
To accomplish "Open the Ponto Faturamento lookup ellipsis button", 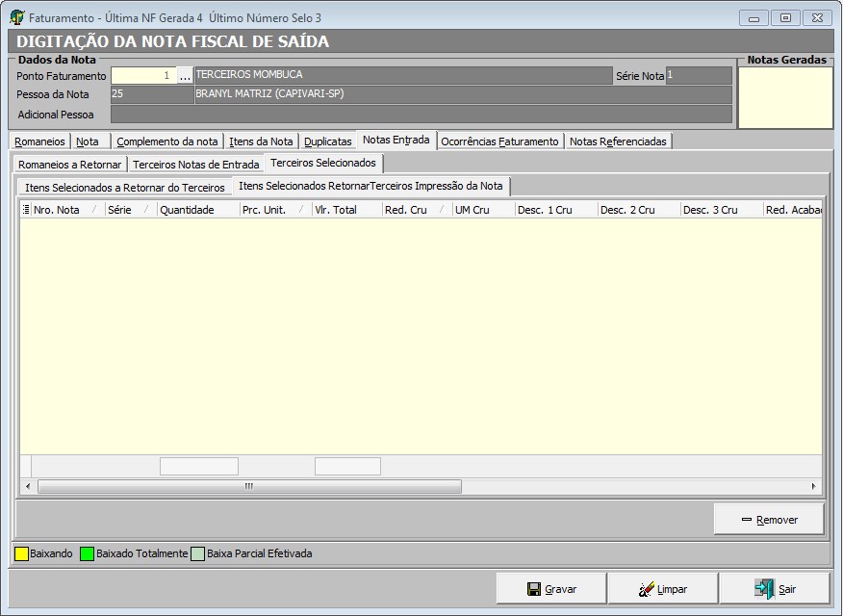I will point(185,76).
